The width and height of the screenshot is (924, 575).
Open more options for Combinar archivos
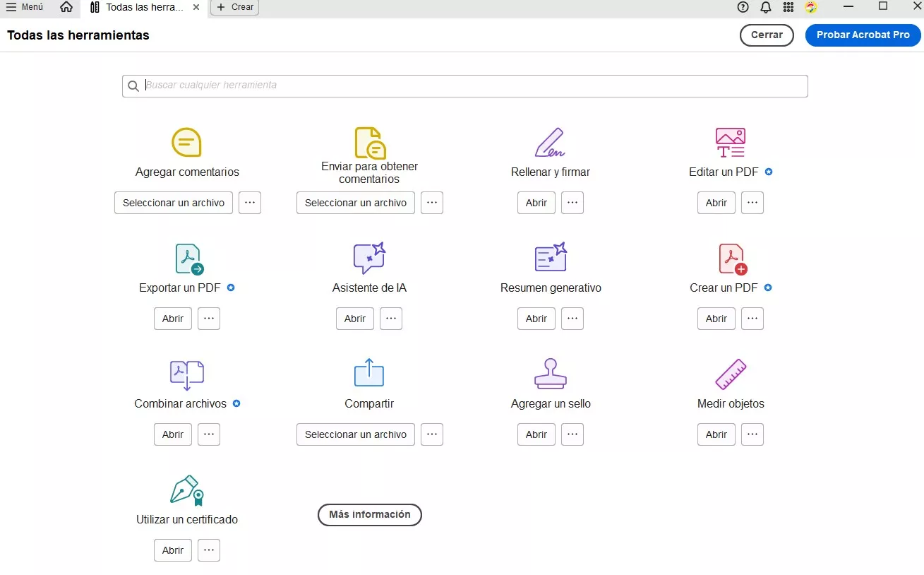pyautogui.click(x=209, y=434)
